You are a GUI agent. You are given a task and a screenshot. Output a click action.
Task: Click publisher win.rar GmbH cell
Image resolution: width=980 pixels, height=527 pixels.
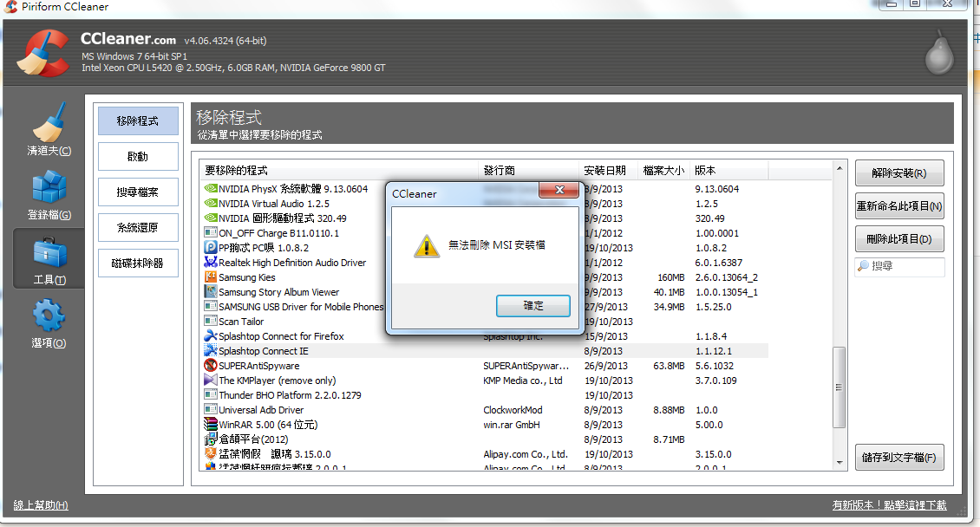(512, 425)
